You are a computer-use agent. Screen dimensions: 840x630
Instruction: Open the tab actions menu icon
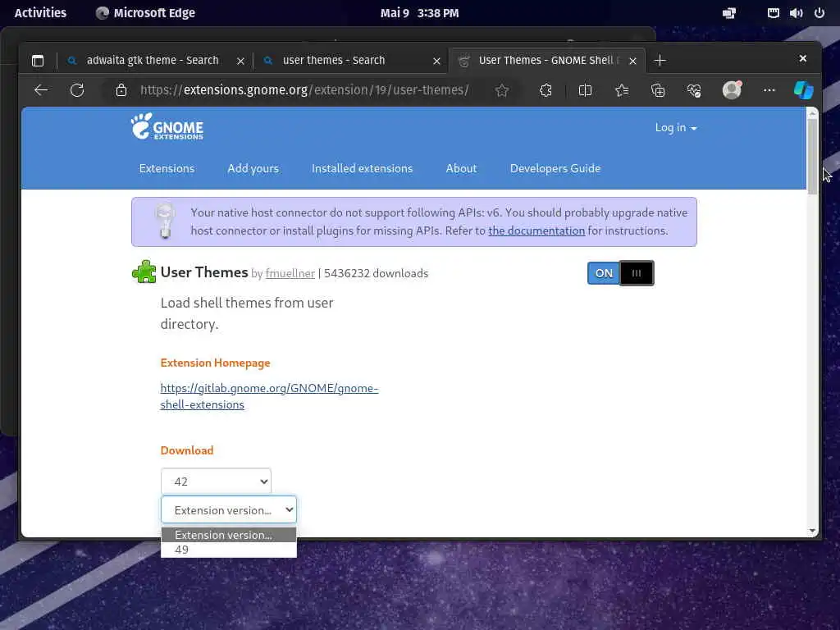point(38,61)
